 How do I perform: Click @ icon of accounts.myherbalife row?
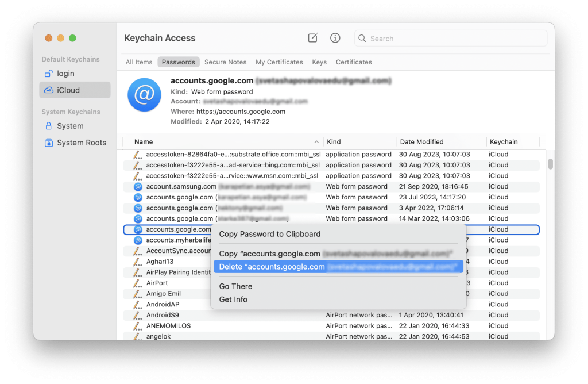pos(138,240)
